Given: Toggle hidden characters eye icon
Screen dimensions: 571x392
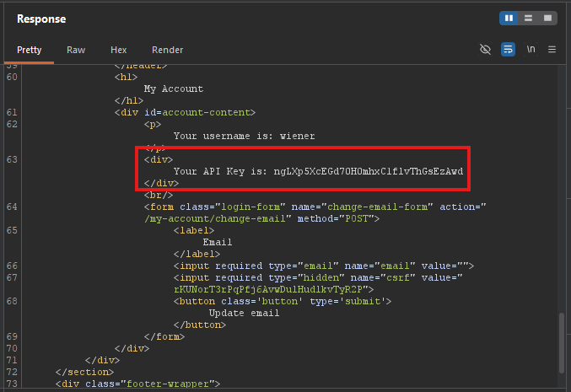Looking at the screenshot, I should (485, 50).
